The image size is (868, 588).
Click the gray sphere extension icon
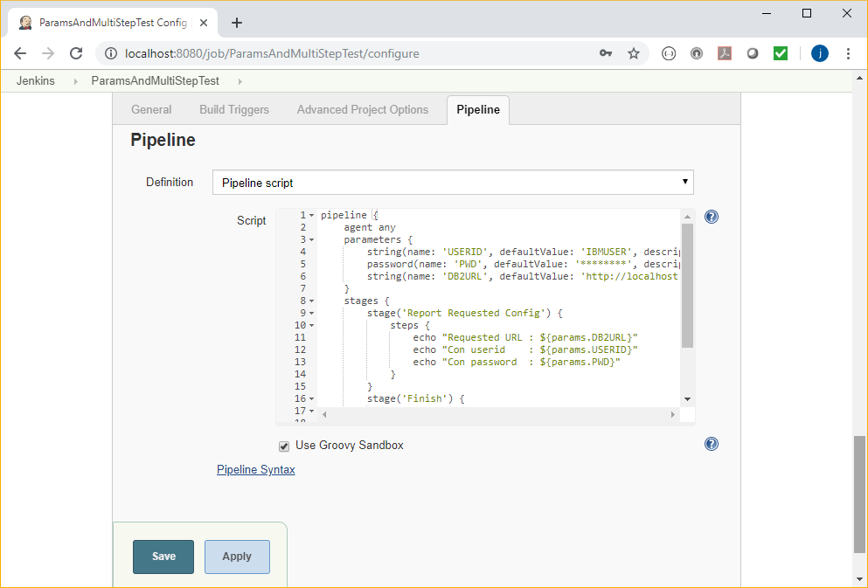[x=753, y=53]
